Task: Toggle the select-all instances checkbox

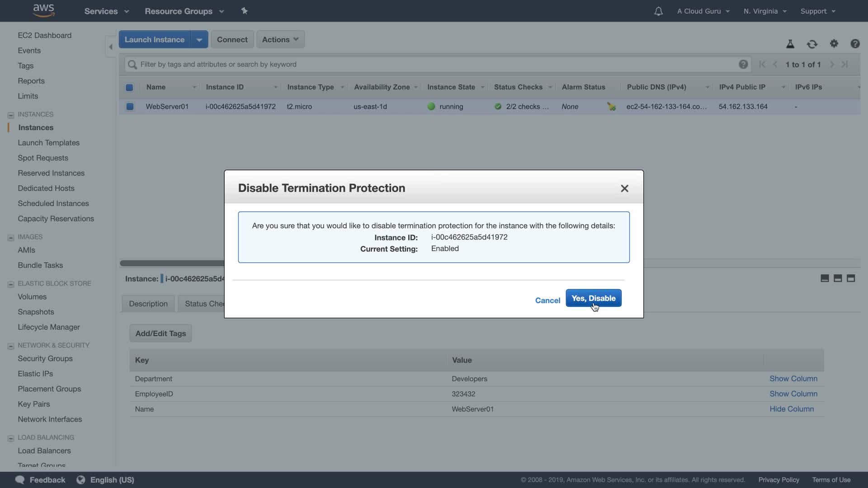Action: click(x=129, y=87)
